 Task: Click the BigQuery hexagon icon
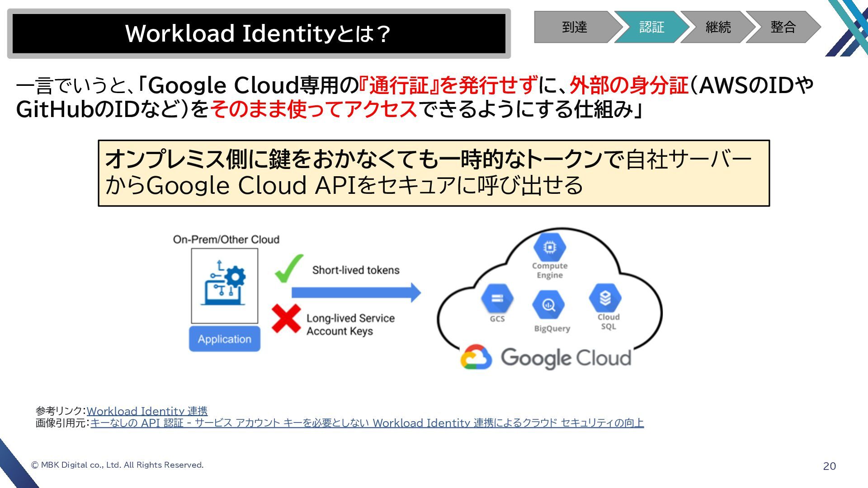coord(548,305)
